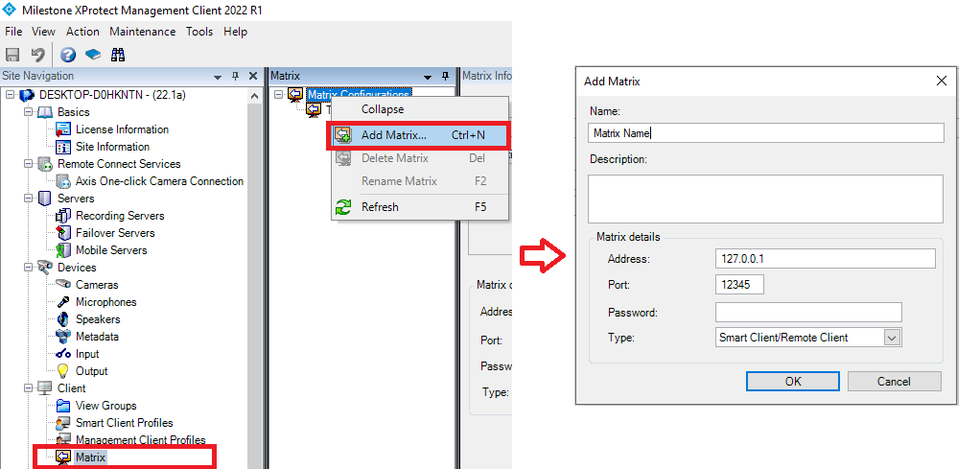This screenshot has width=980, height=469.
Task: Click the Smart Client Profiles icon
Action: 63,423
